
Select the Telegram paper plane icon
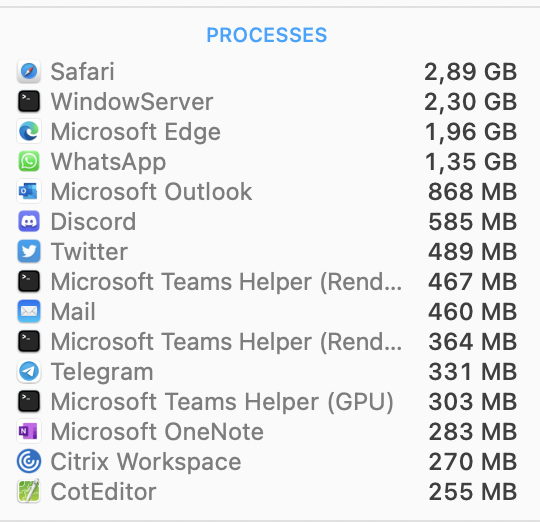click(29, 372)
